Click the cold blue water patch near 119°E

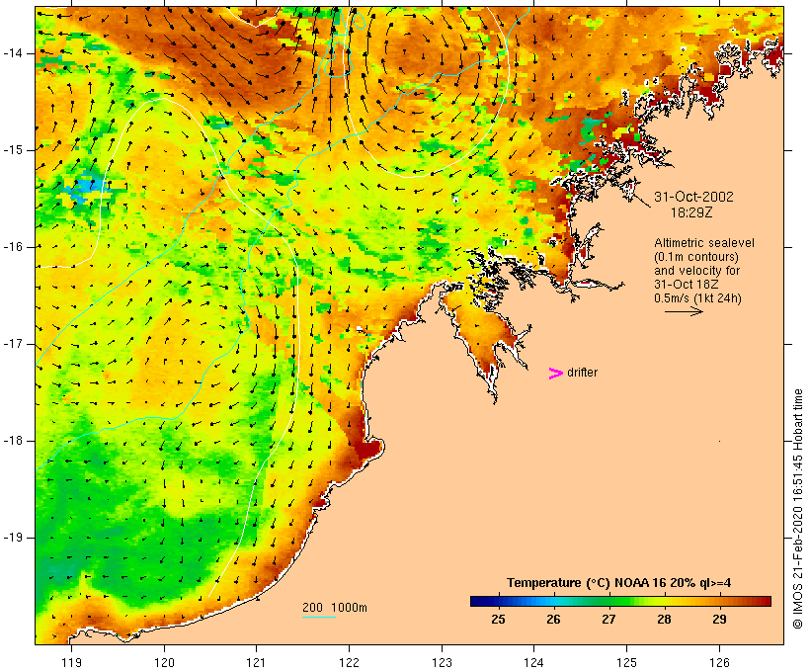click(85, 188)
